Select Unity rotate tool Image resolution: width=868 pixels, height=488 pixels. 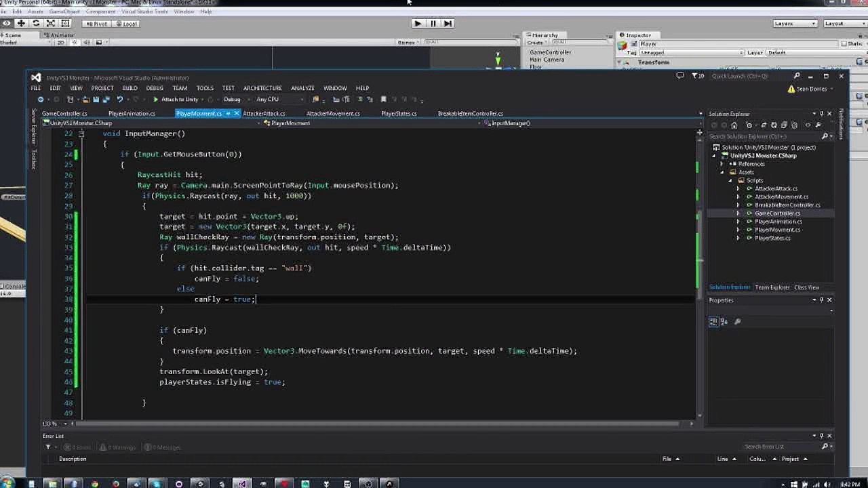click(x=36, y=23)
